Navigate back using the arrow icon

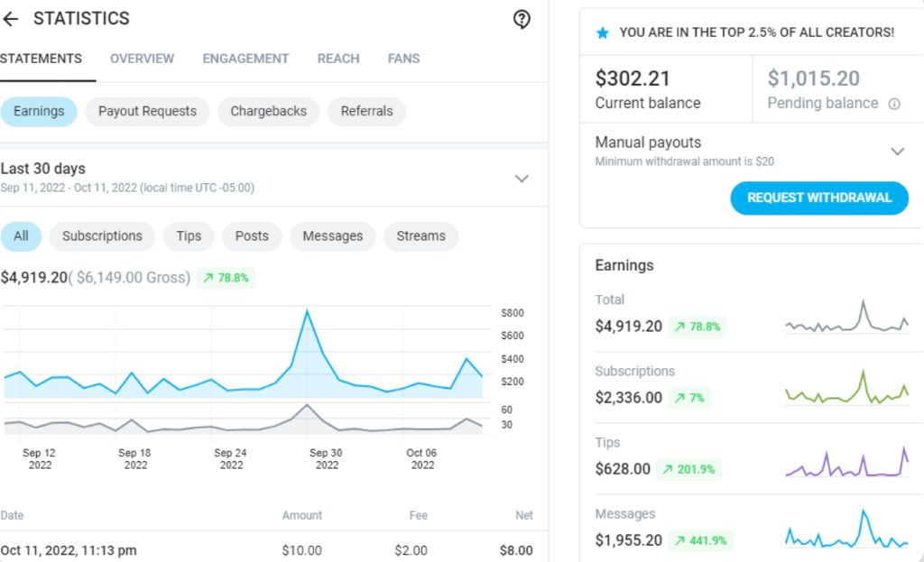[12, 18]
